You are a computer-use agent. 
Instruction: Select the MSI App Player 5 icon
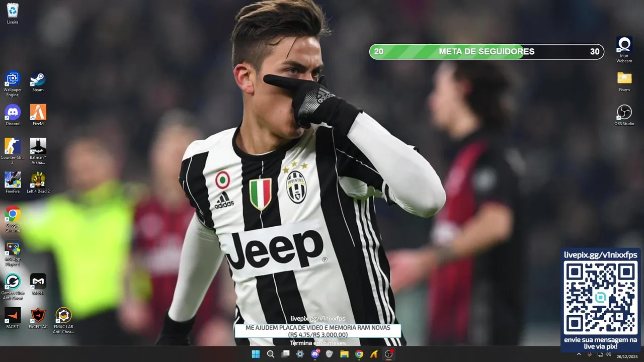point(13,253)
